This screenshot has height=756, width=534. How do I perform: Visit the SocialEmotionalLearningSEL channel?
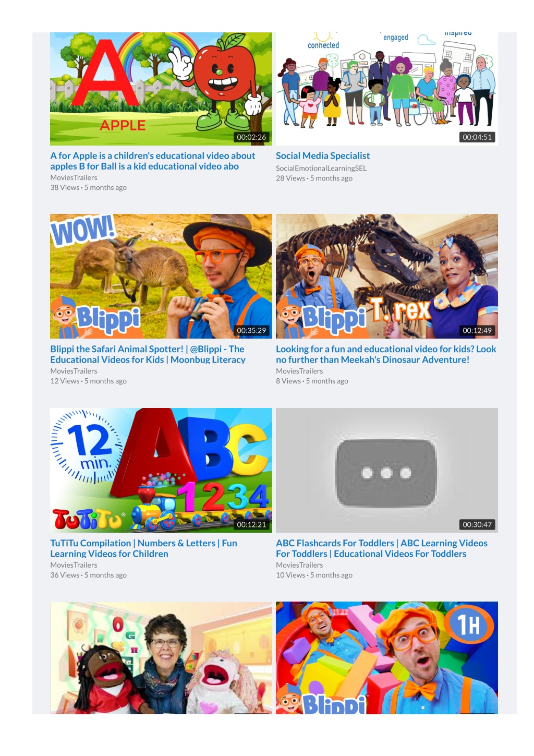click(321, 168)
